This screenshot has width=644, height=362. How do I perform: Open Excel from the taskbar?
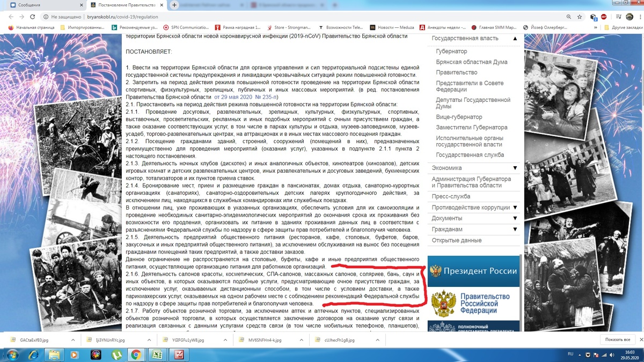pos(157,354)
